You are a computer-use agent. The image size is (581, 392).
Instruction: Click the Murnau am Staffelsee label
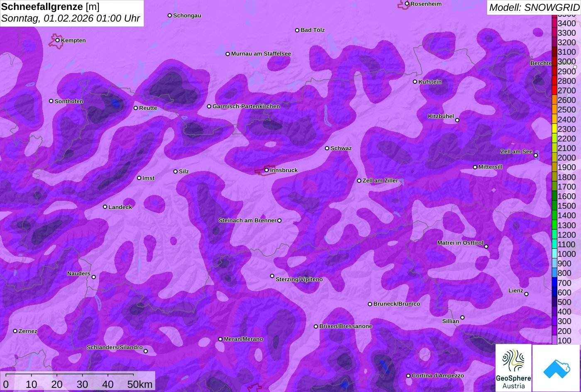click(x=261, y=54)
